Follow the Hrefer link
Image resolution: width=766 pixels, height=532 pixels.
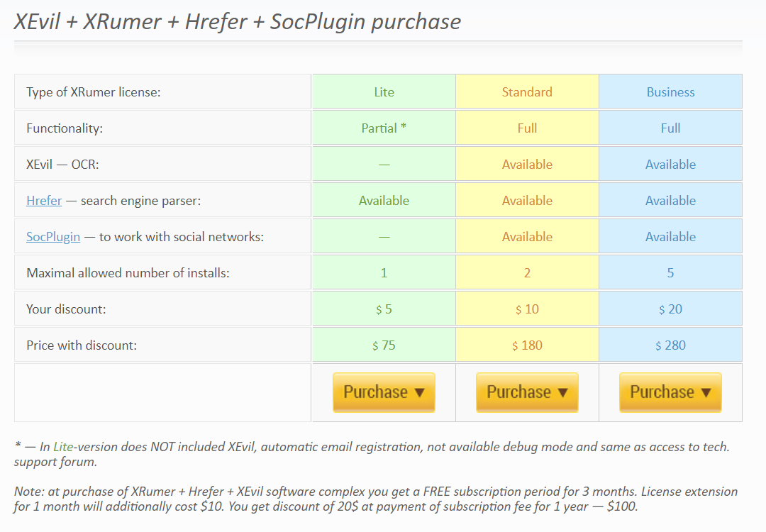pos(44,201)
